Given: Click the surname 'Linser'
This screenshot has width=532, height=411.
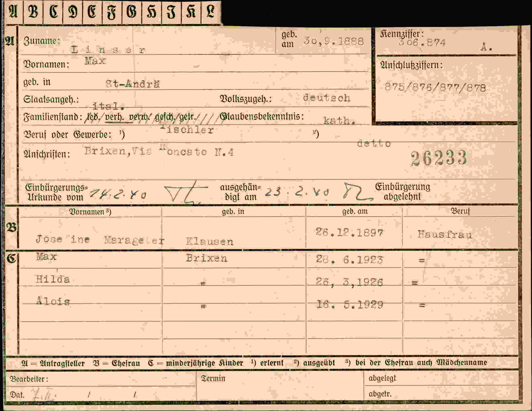Looking at the screenshot, I should click(x=108, y=50).
